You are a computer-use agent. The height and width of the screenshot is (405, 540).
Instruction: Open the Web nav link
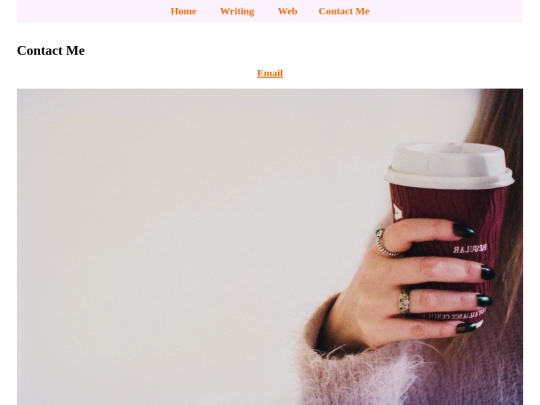click(288, 11)
